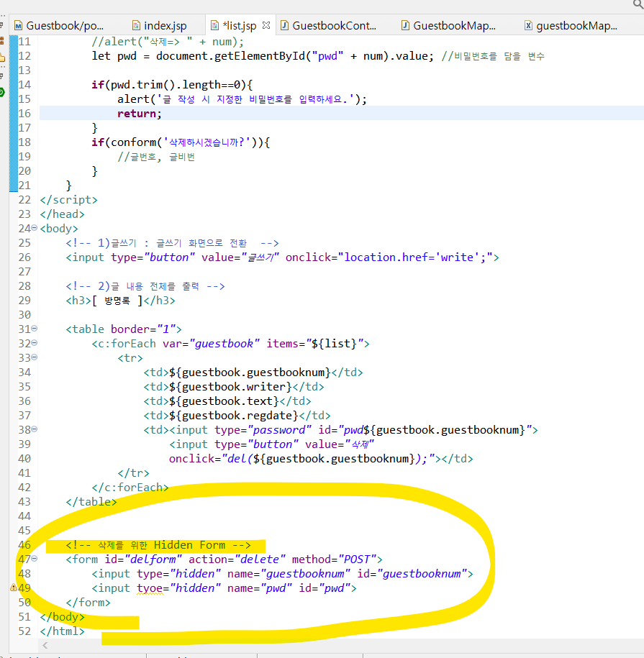Collapse the td fold at line 38

(35, 429)
